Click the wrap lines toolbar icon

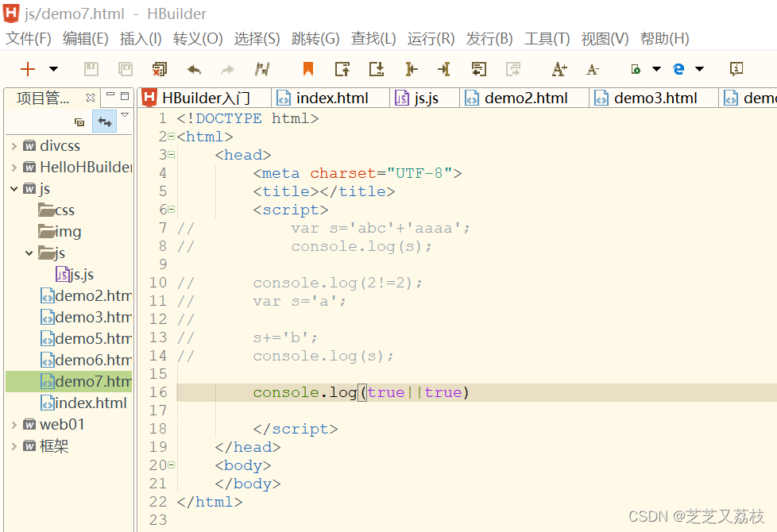[x=479, y=69]
